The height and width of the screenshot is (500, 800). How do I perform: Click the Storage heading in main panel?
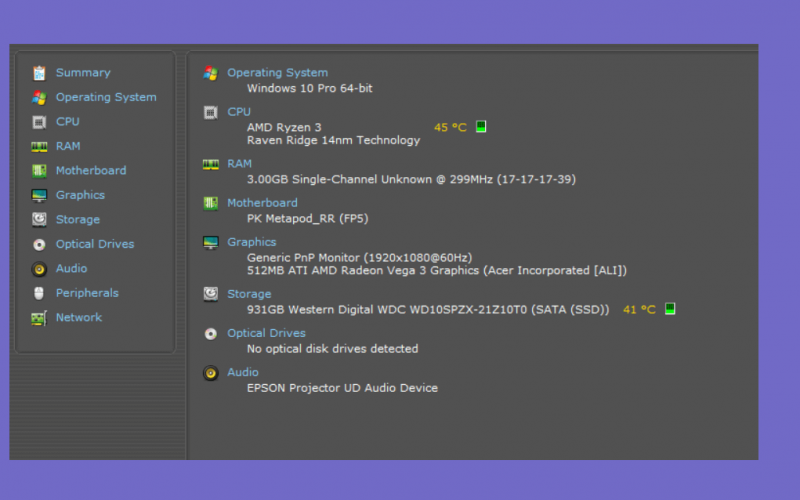tap(249, 294)
